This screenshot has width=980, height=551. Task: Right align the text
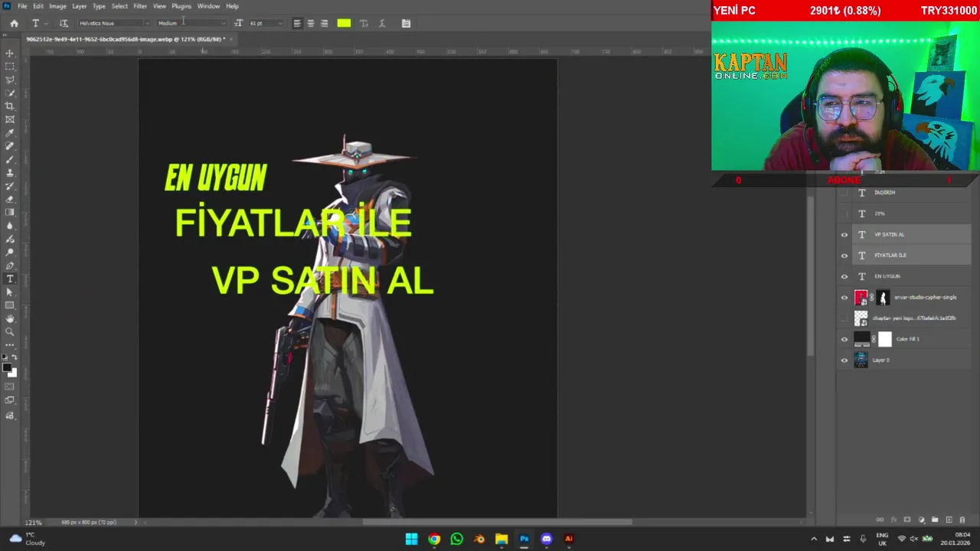click(324, 23)
